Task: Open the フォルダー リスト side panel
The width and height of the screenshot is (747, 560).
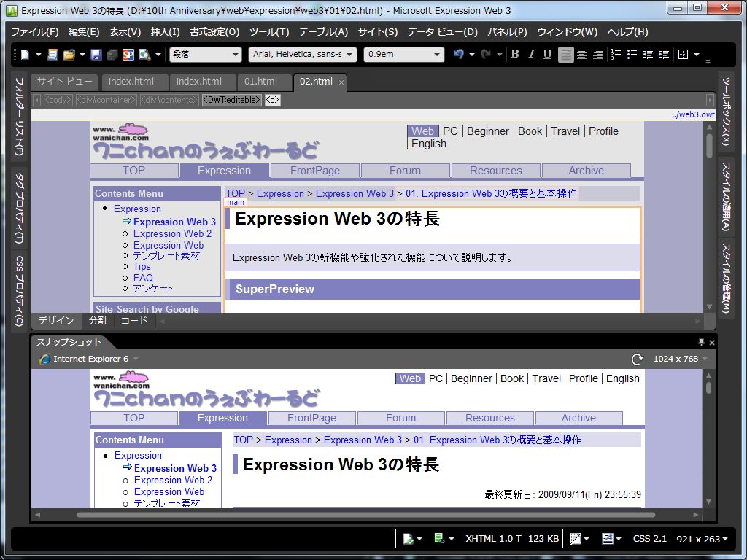Action: (x=19, y=117)
